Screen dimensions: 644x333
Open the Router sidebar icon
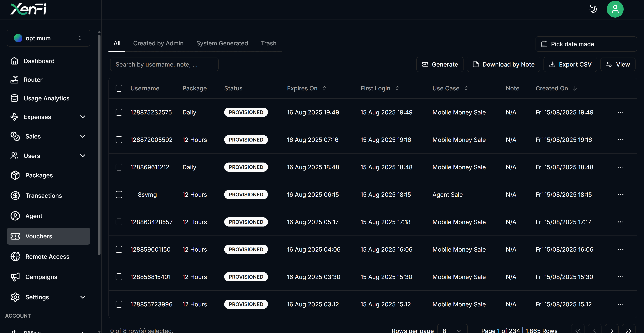click(x=15, y=80)
